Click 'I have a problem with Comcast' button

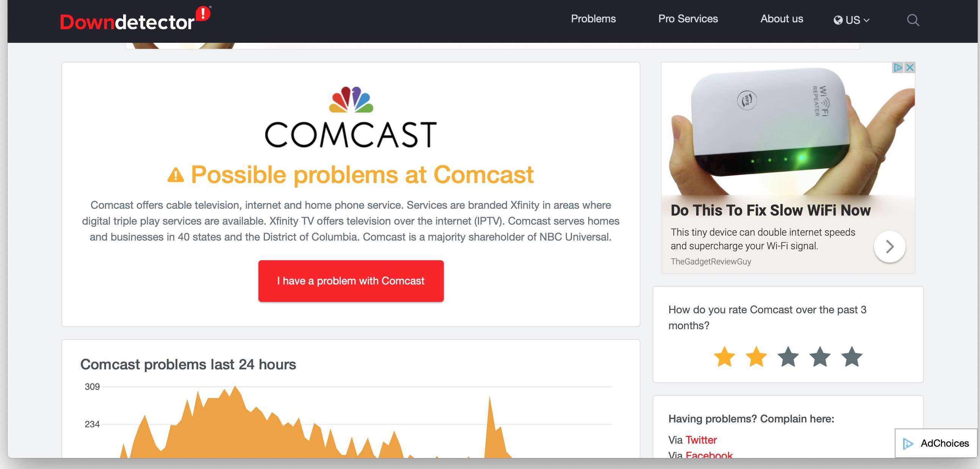tap(351, 280)
